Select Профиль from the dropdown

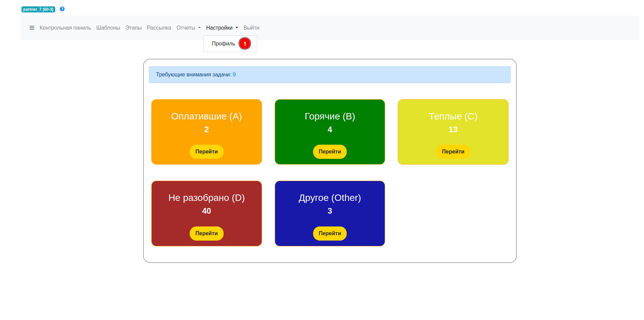(223, 44)
